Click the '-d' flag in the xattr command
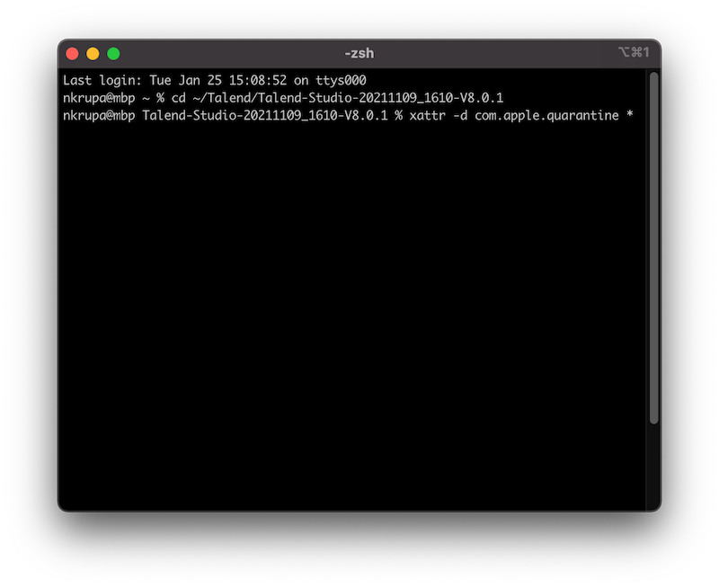 [x=459, y=116]
